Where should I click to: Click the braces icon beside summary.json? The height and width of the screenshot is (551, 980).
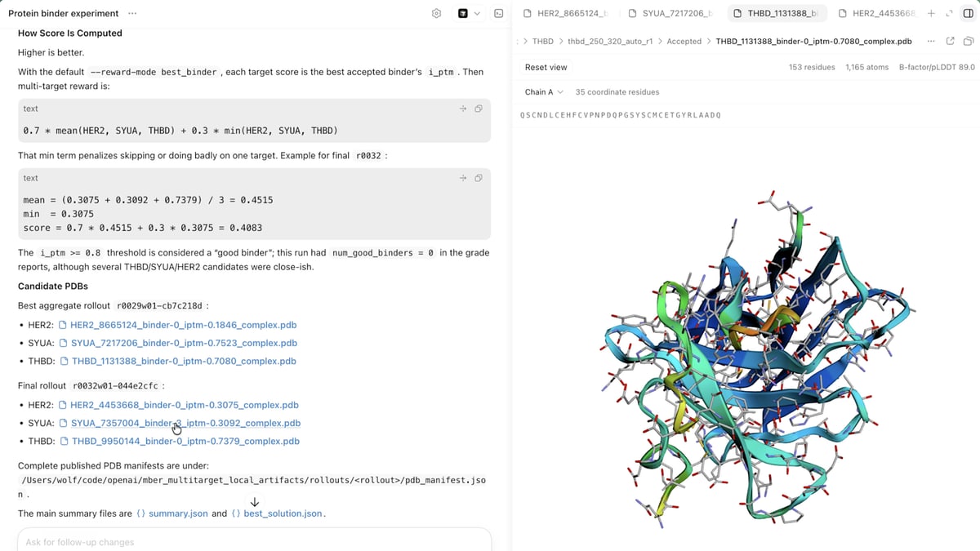(x=141, y=513)
